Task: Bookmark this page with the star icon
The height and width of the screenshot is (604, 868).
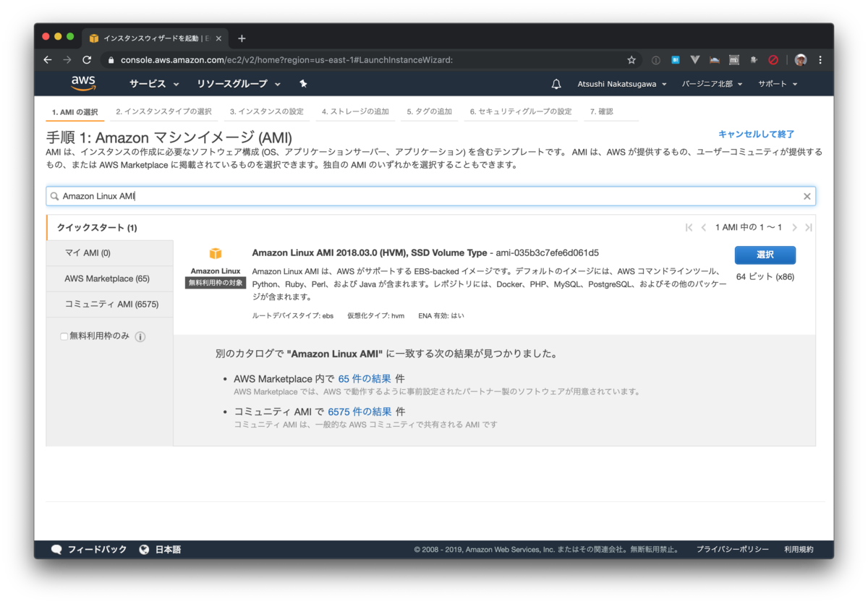Action: point(631,60)
